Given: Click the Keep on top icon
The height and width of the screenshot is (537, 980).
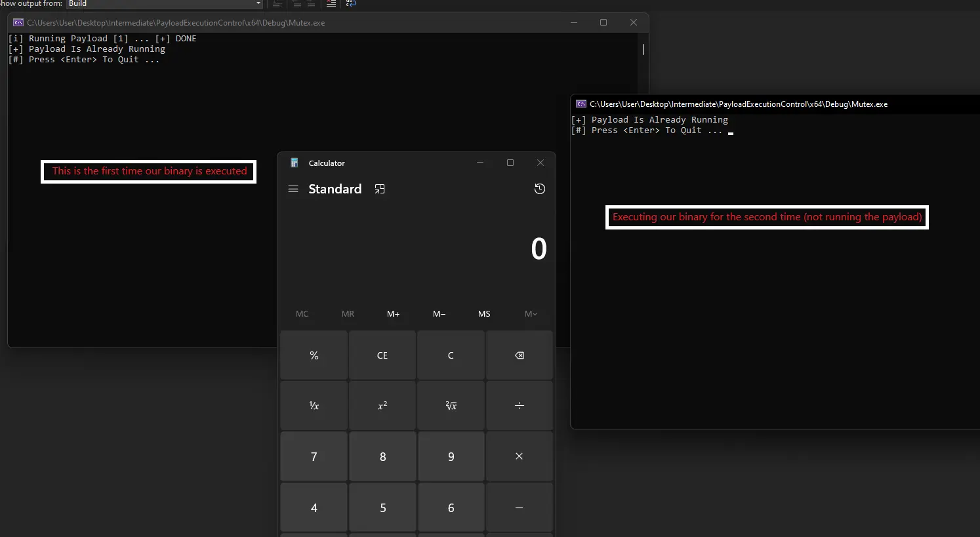Looking at the screenshot, I should 380,189.
